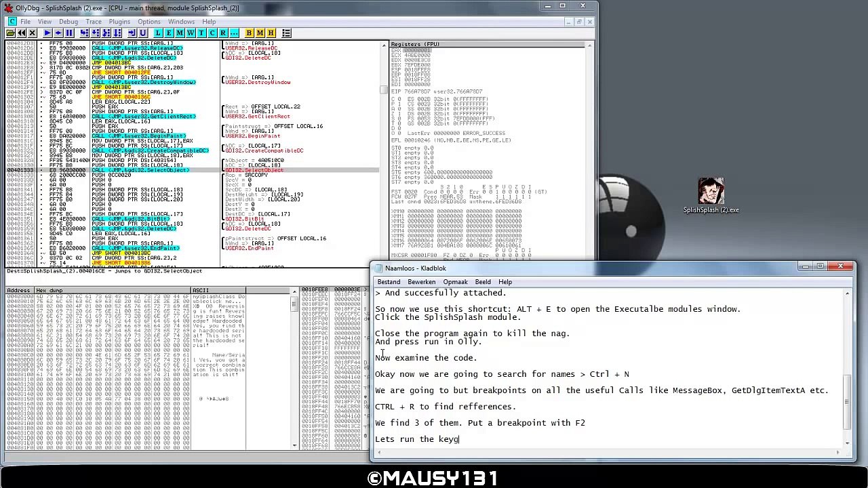Click the Address column header in dump pane
Viewport: 868px width, 488px height.
(x=19, y=291)
